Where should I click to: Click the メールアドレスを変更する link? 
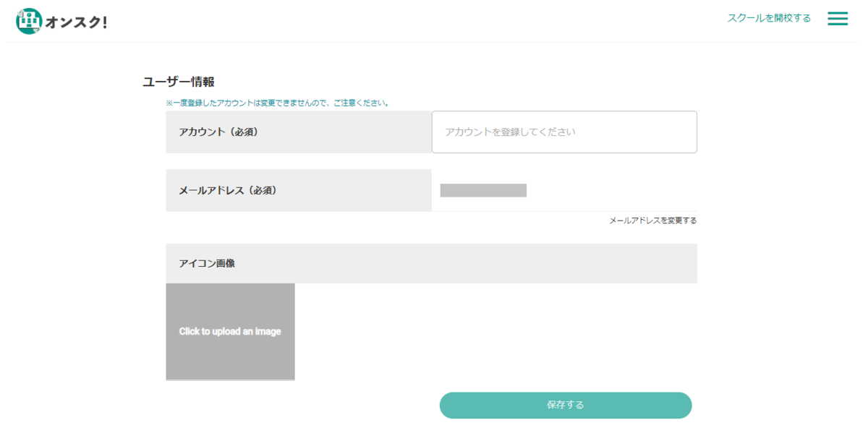pyautogui.click(x=652, y=221)
